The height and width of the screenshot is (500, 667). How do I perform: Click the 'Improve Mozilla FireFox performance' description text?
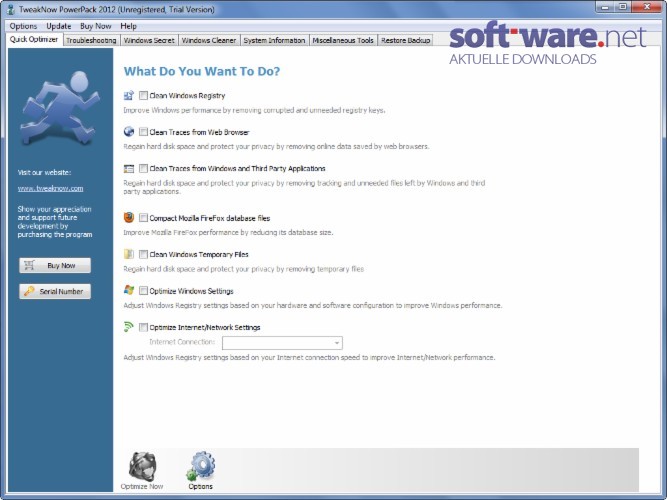point(228,232)
